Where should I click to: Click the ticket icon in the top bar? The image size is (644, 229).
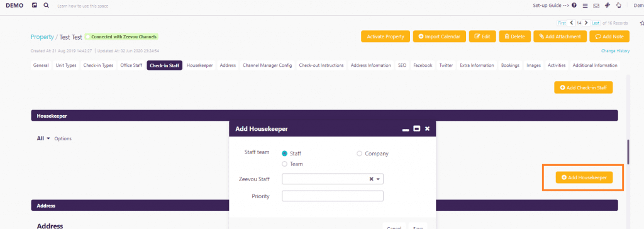608,5
